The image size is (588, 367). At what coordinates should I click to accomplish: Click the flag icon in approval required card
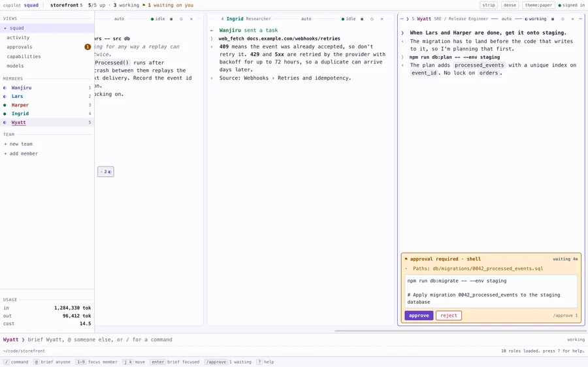point(406,259)
